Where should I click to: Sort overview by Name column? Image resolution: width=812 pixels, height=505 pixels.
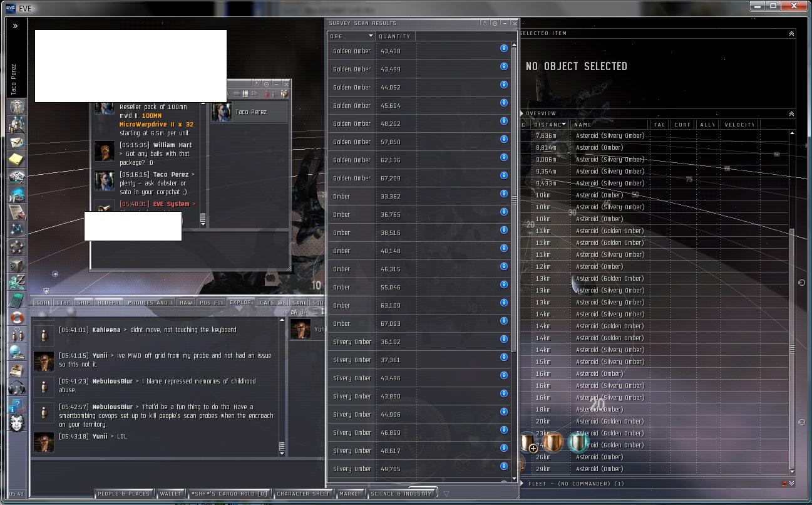[x=610, y=125]
